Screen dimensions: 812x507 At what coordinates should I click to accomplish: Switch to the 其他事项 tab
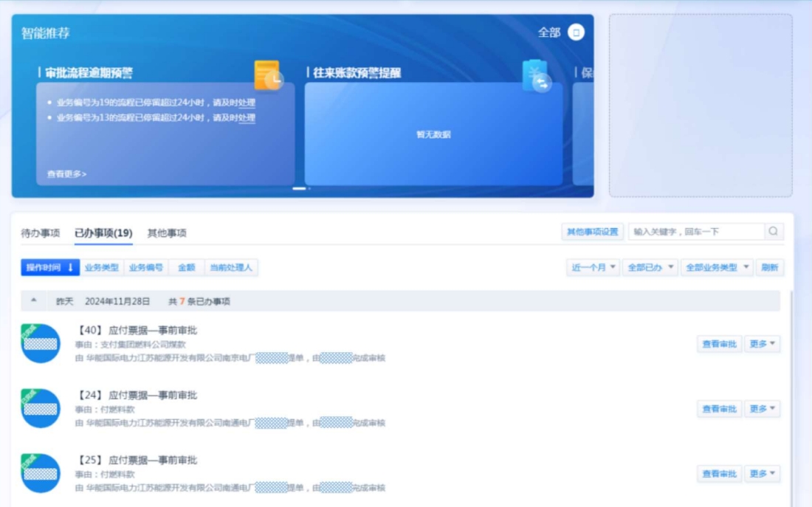pos(167,233)
